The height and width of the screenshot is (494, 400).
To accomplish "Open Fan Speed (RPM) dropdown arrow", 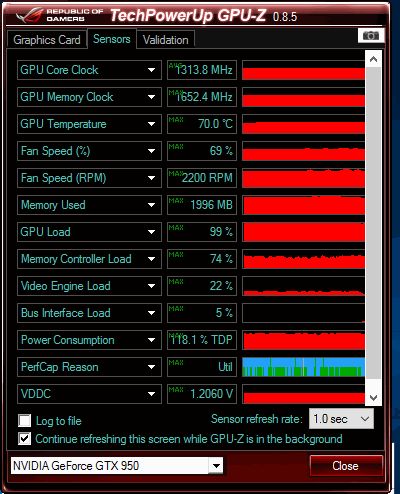I will 151,178.
